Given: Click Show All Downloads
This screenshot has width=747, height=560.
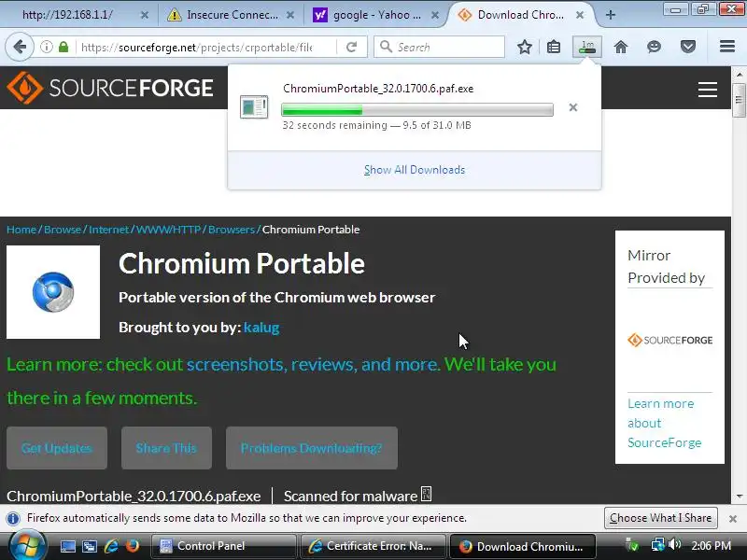Looking at the screenshot, I should pyautogui.click(x=415, y=170).
